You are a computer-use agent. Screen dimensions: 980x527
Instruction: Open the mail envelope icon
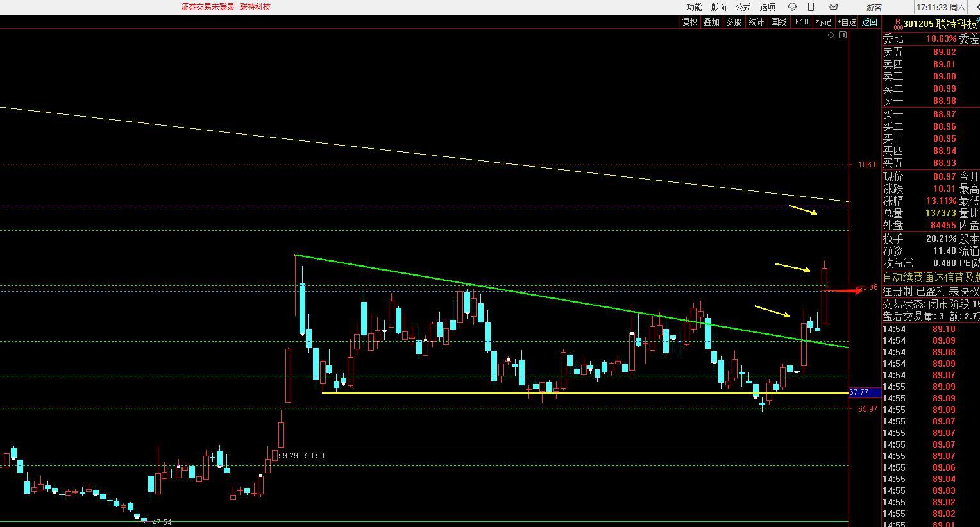[x=833, y=7]
